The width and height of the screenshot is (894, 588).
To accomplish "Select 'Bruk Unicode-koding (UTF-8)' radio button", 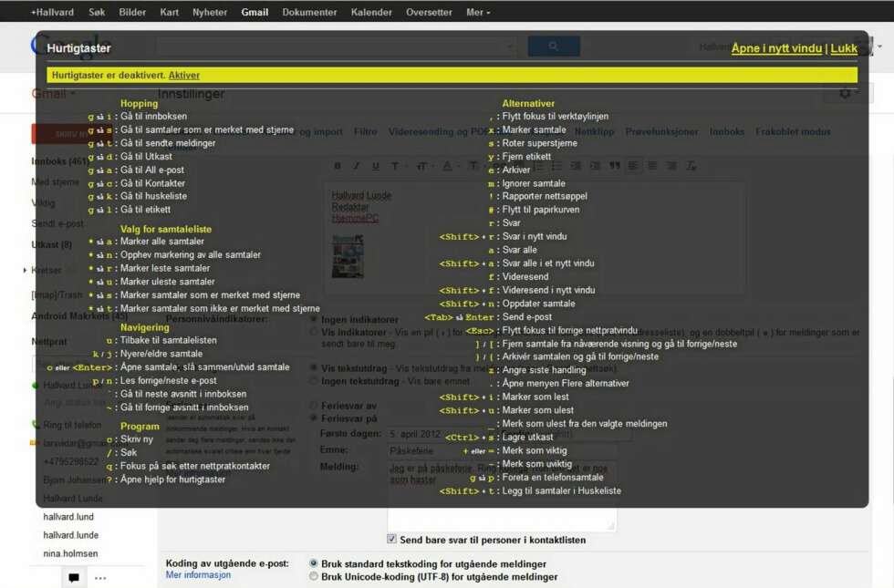I will click(313, 576).
